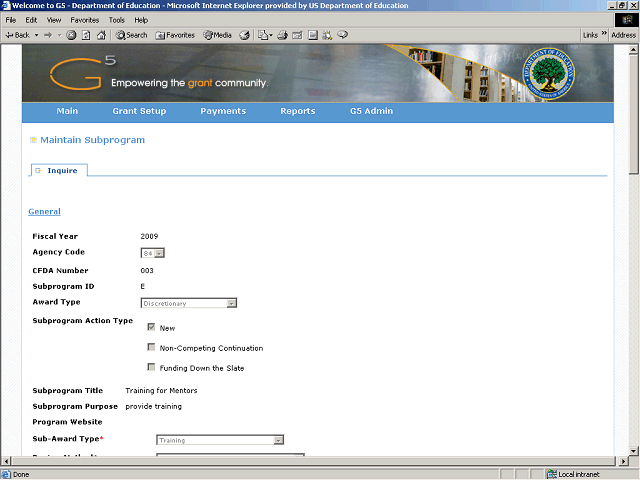Image resolution: width=640 pixels, height=480 pixels.
Task: Click the Mail toolbar icon
Action: 263,35
